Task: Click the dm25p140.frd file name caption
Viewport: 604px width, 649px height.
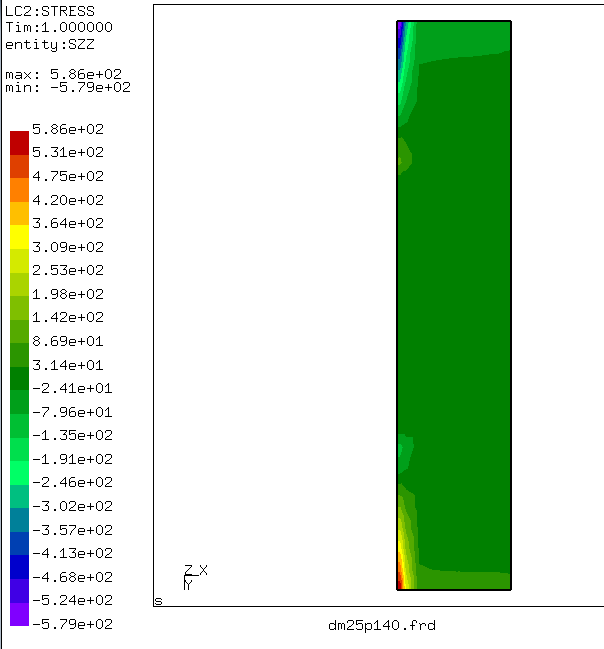Action: coord(382,625)
